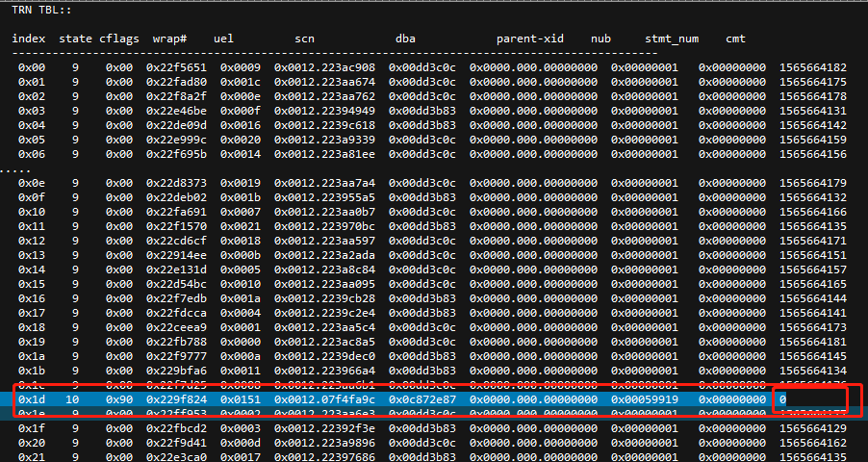
Task: Click scn value 0x0012.223955a5
Action: pos(324,197)
